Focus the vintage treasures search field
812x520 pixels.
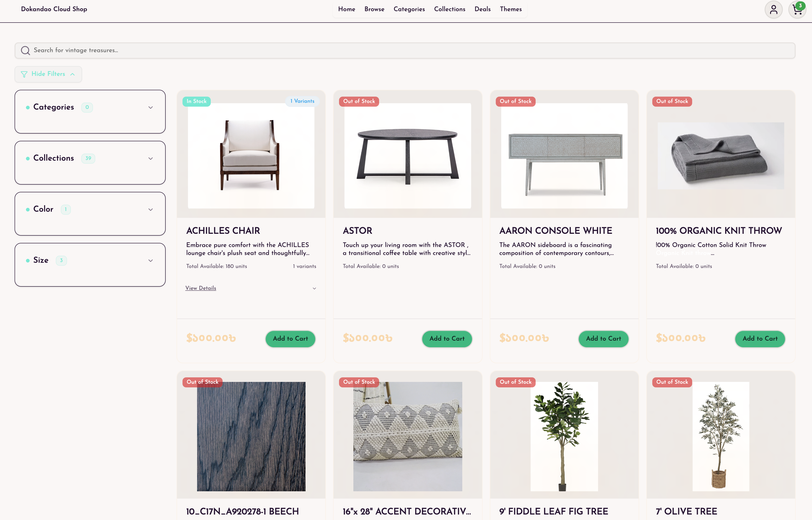(405, 50)
